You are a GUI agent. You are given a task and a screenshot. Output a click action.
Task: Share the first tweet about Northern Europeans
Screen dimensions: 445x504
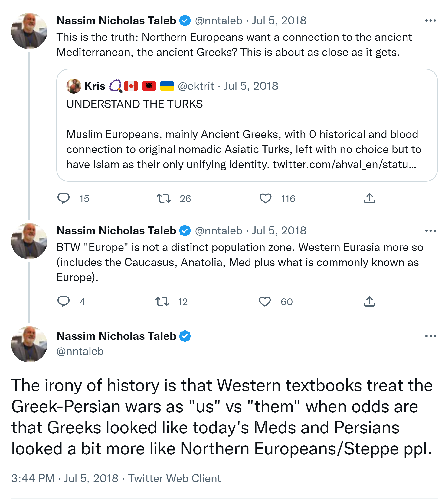[x=369, y=198]
